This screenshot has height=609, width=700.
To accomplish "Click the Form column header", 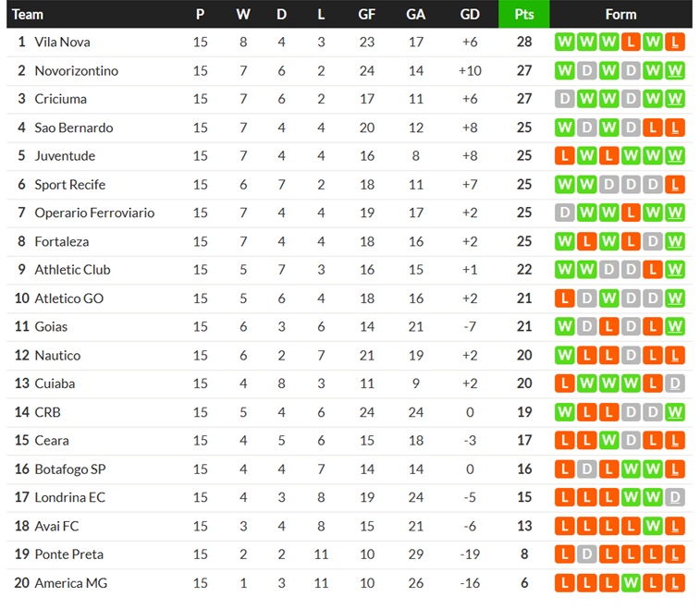I will point(620,14).
